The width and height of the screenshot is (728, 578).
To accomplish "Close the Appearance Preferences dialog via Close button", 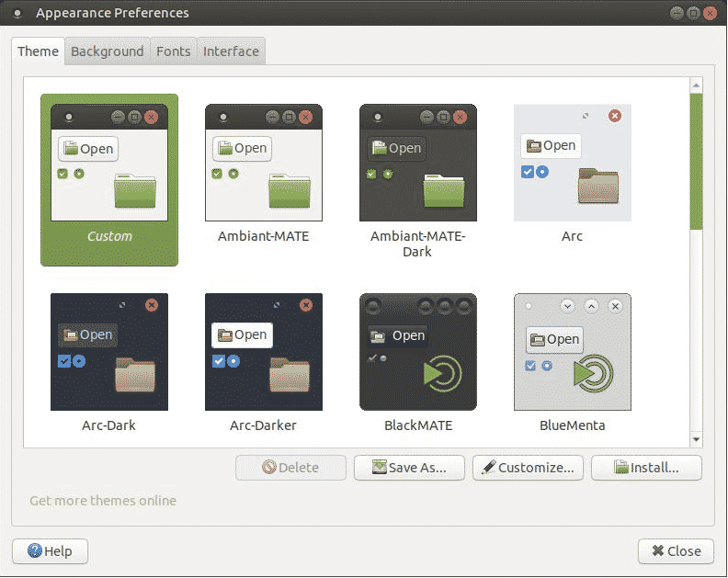I will point(676,551).
